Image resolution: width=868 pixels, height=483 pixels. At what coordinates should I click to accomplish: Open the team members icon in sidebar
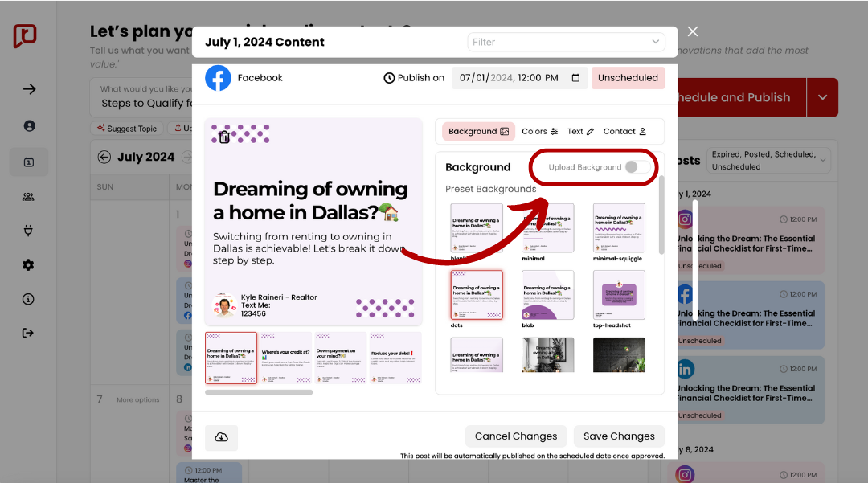click(28, 197)
